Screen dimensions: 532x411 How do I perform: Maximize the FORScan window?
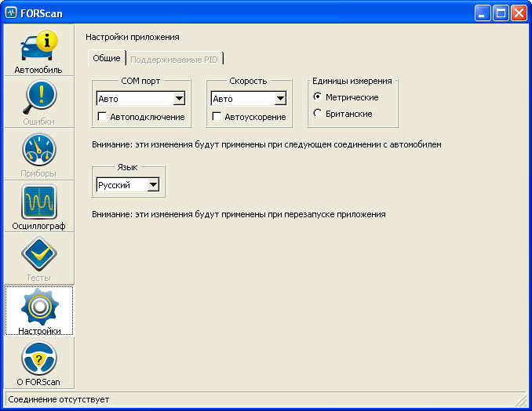pos(501,13)
